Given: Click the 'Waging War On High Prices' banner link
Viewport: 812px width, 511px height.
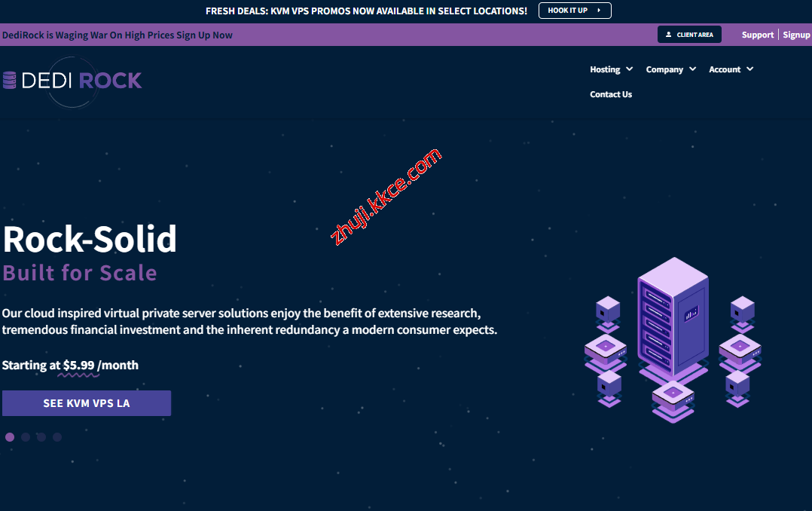Looking at the screenshot, I should point(118,35).
